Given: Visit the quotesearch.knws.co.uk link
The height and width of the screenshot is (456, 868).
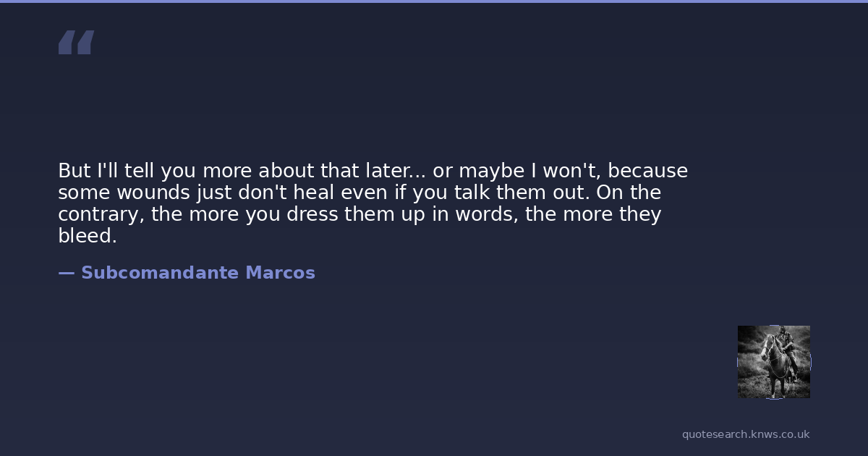Looking at the screenshot, I should pos(745,434).
